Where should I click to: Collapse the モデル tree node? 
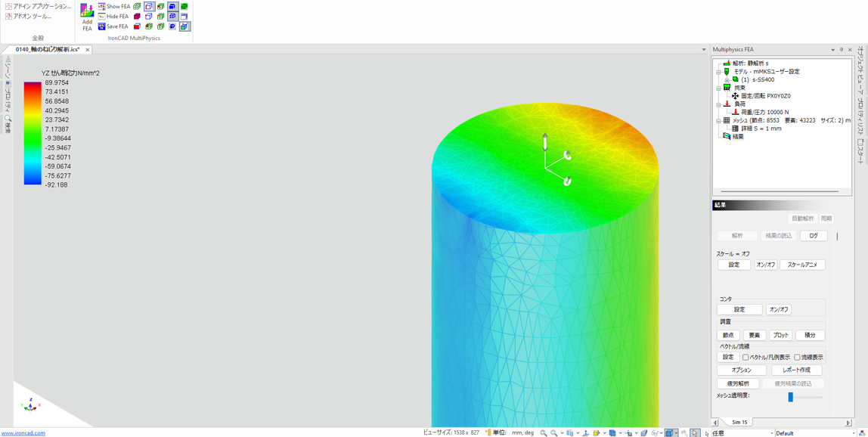tap(718, 72)
